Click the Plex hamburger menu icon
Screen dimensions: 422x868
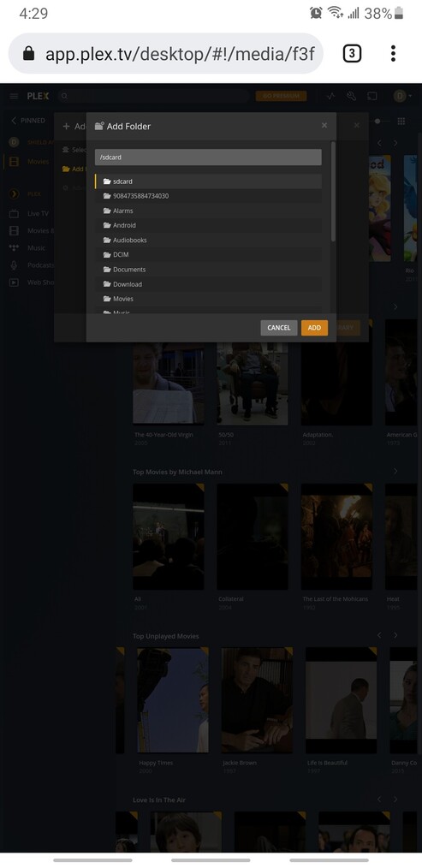[14, 96]
